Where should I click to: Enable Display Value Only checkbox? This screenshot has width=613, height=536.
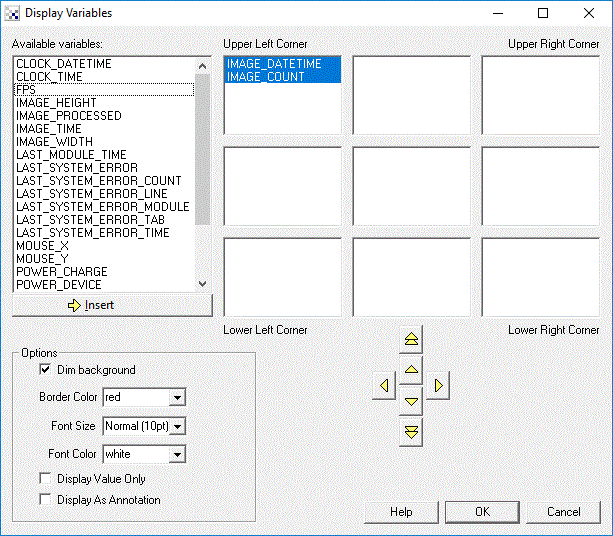click(45, 479)
